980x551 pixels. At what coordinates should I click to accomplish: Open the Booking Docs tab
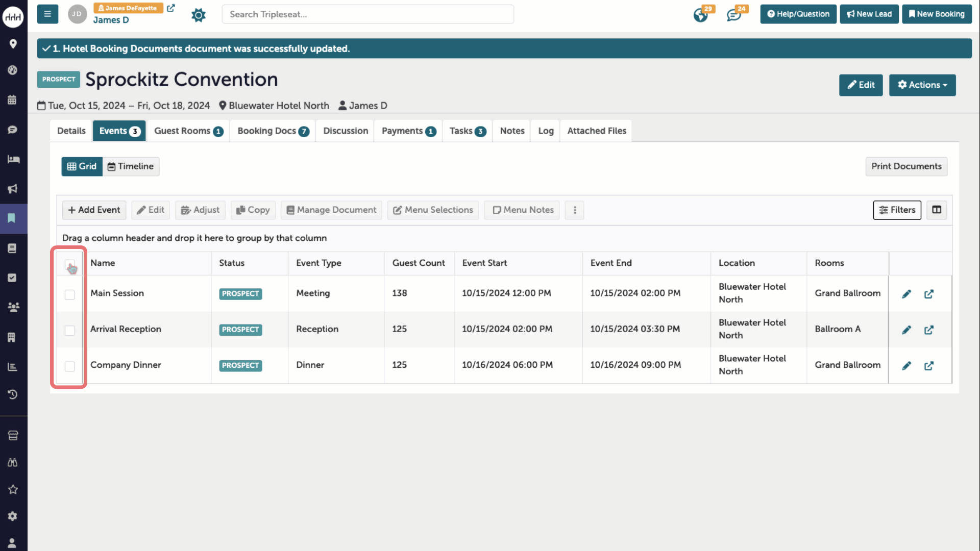pos(273,131)
